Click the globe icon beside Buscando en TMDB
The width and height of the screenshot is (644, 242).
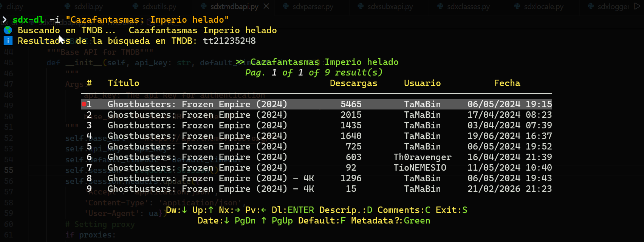tap(8, 30)
